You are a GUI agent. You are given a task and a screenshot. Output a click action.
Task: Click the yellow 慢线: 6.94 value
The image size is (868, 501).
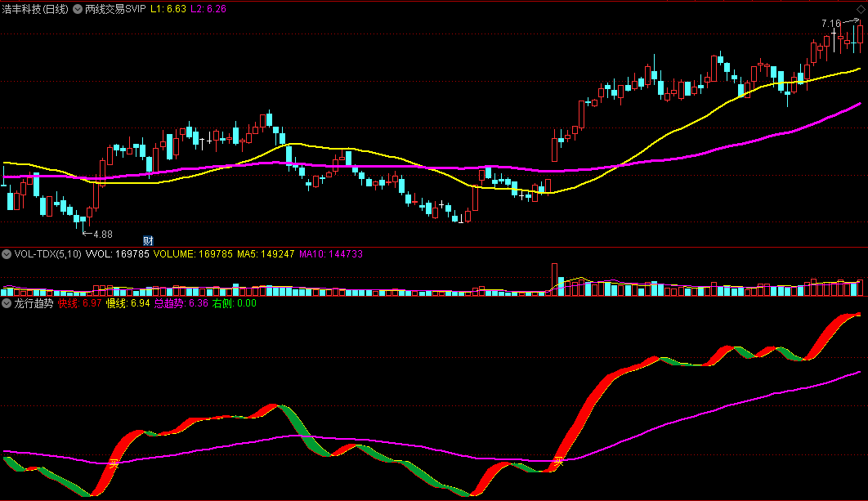(x=128, y=303)
